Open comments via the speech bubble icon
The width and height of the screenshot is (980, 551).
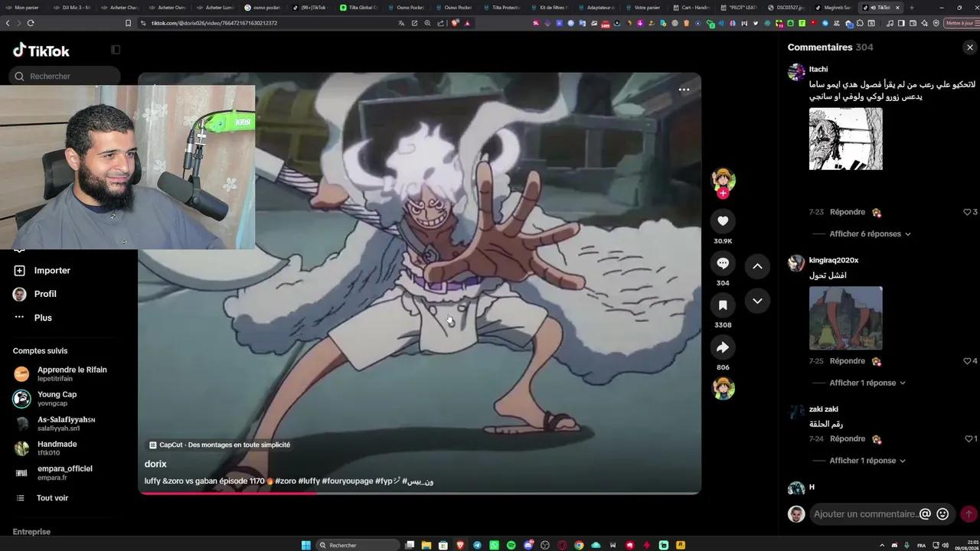[723, 263]
